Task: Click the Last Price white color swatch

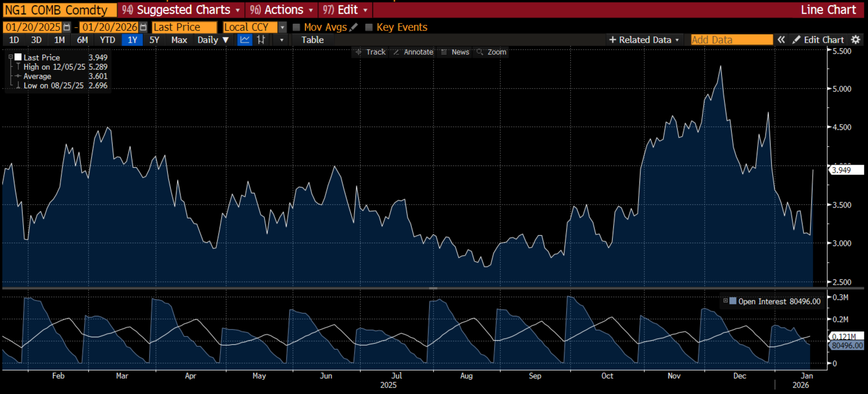Action: (18, 57)
